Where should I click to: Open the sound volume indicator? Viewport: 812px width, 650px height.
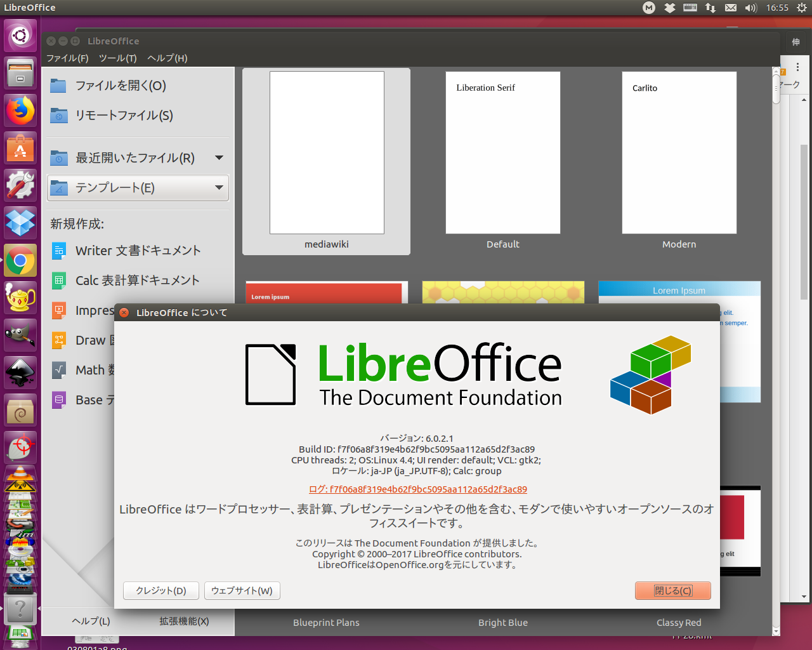[751, 8]
